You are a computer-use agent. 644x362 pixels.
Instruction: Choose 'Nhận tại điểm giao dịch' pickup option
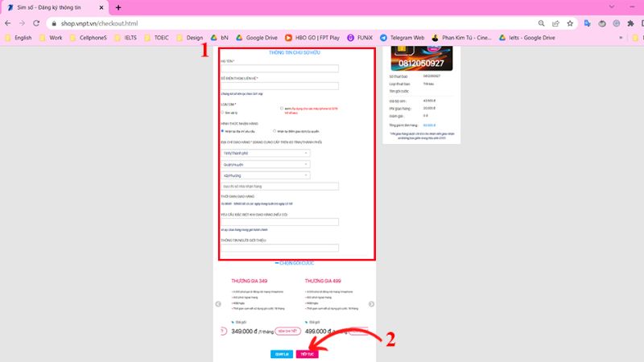pos(275,130)
